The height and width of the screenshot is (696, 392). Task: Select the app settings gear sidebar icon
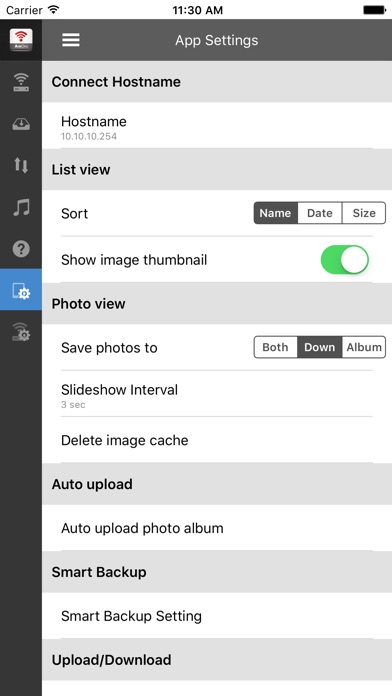(x=21, y=290)
